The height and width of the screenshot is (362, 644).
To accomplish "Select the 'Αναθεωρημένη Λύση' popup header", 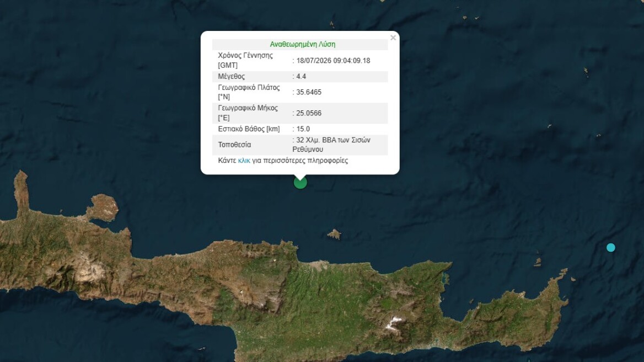I will 302,44.
